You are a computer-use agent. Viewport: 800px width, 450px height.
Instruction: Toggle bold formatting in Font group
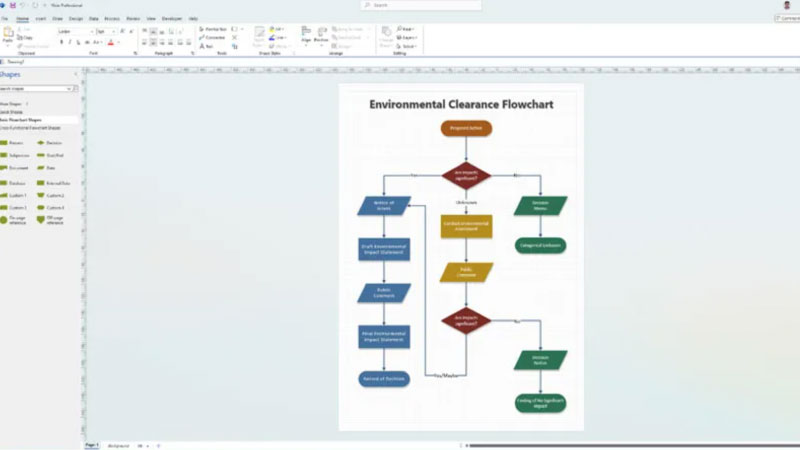coord(61,42)
